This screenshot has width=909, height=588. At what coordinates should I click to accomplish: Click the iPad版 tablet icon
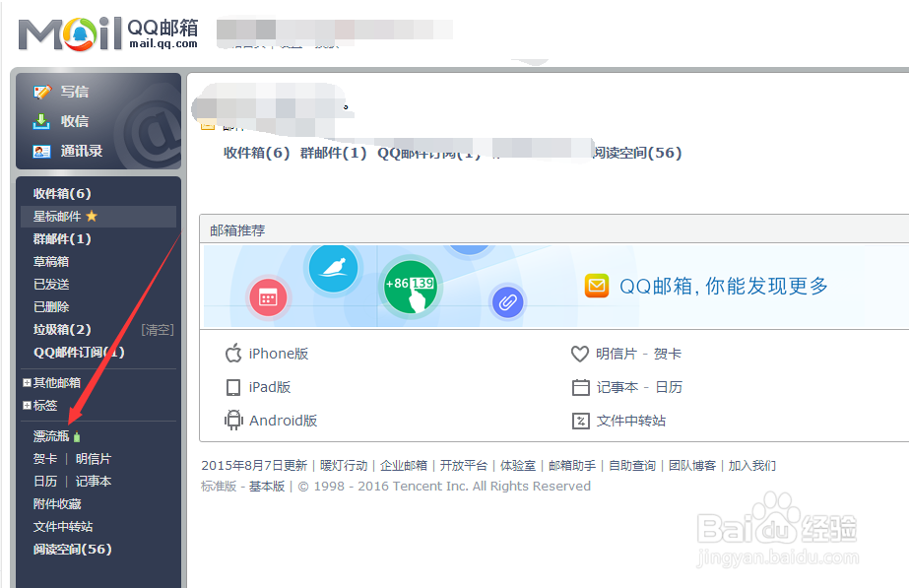[233, 387]
